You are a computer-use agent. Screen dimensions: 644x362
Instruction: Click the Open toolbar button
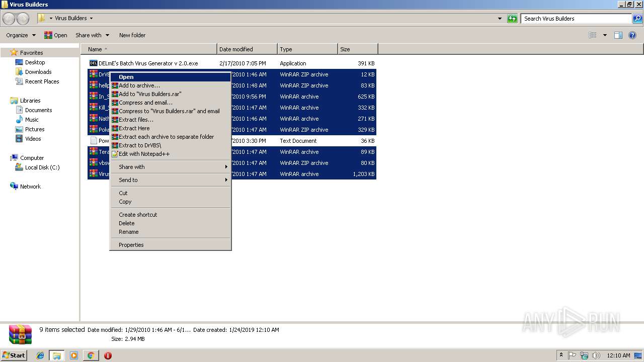55,35
